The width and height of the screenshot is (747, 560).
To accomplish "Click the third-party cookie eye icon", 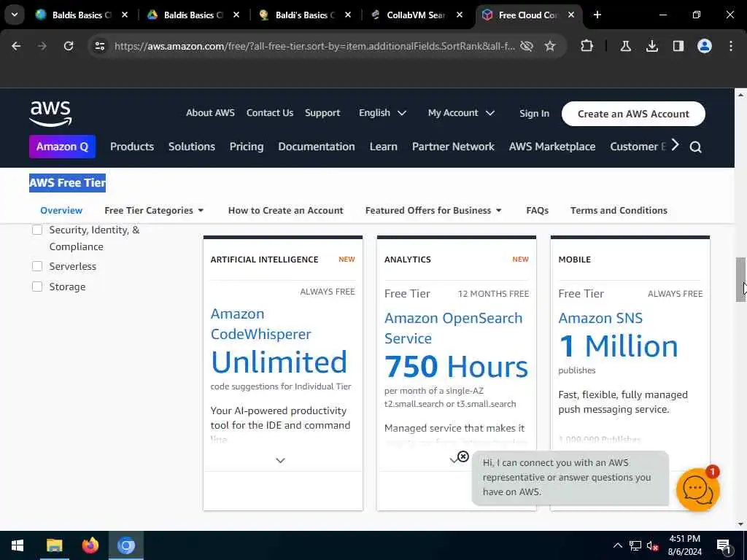I will point(527,46).
